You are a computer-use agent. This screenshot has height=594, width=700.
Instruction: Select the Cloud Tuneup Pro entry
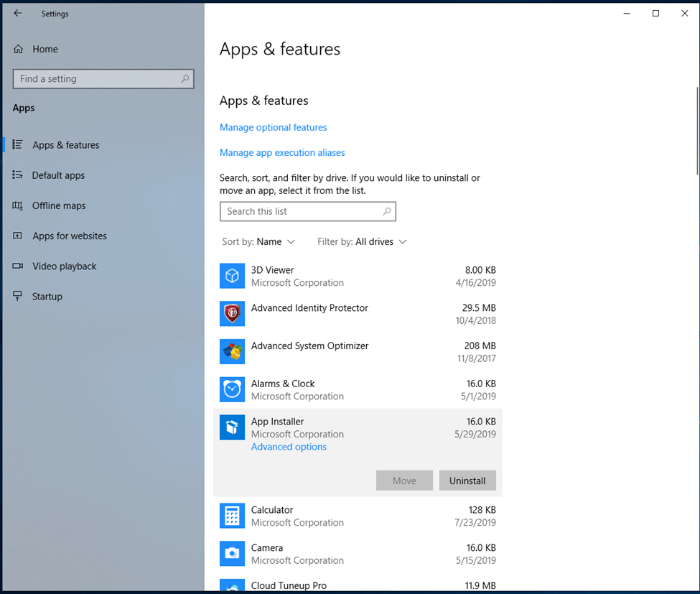(289, 585)
